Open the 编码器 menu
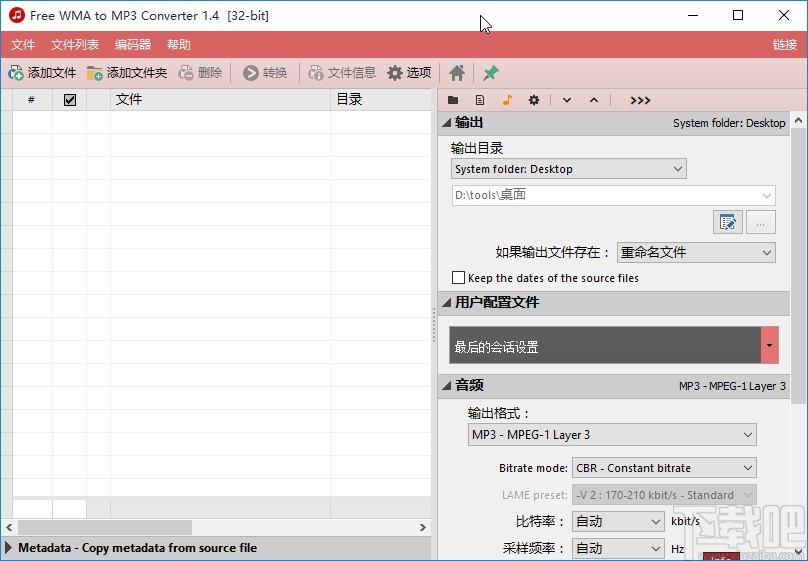808x561 pixels. [133, 45]
